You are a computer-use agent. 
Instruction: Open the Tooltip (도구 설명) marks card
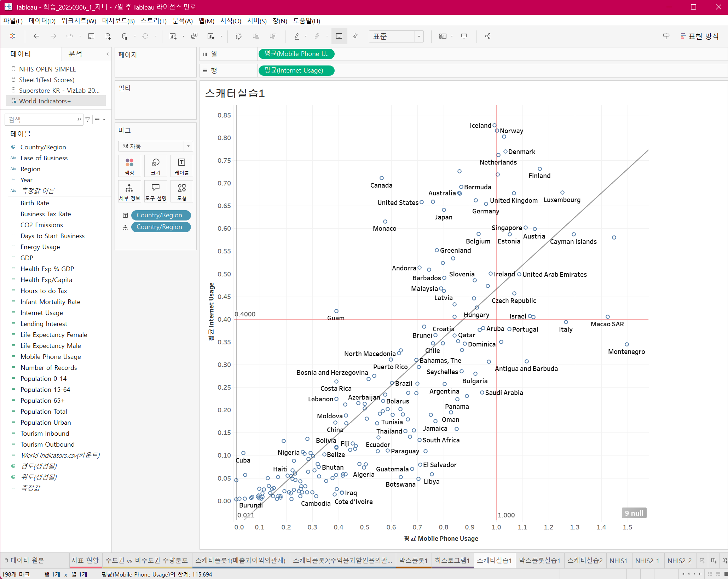pos(156,191)
